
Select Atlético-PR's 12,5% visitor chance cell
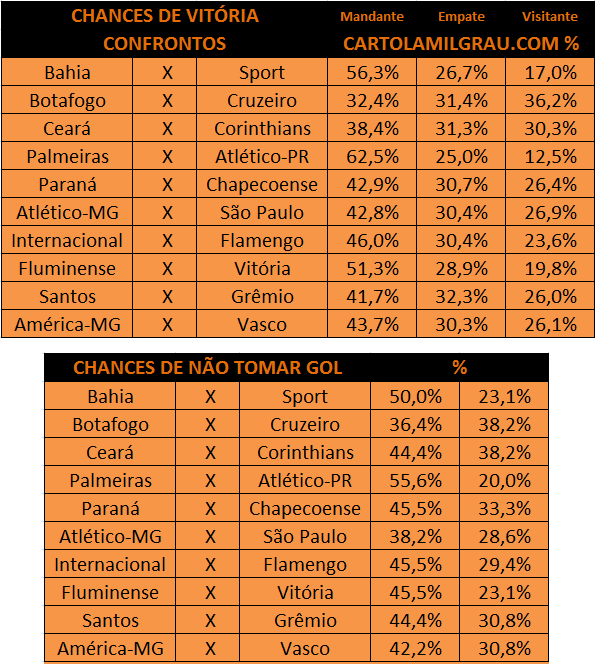[550, 156]
